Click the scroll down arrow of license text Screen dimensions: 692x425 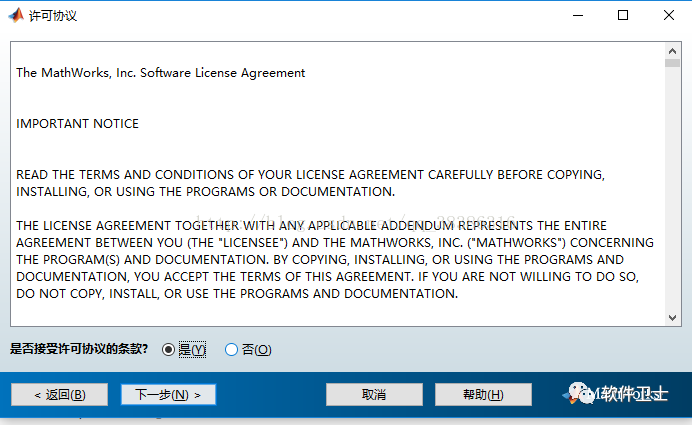tap(672, 318)
